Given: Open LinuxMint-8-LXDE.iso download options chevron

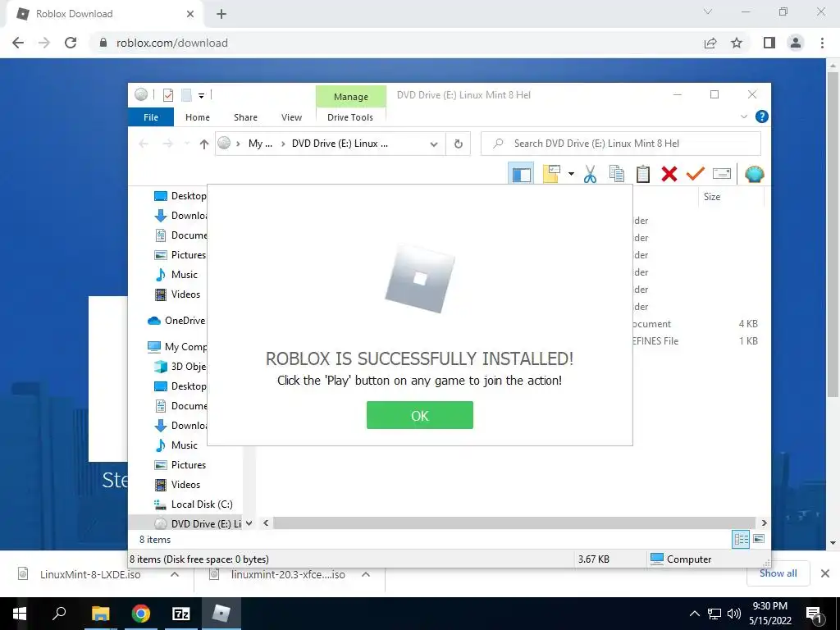Looking at the screenshot, I should pos(175,574).
